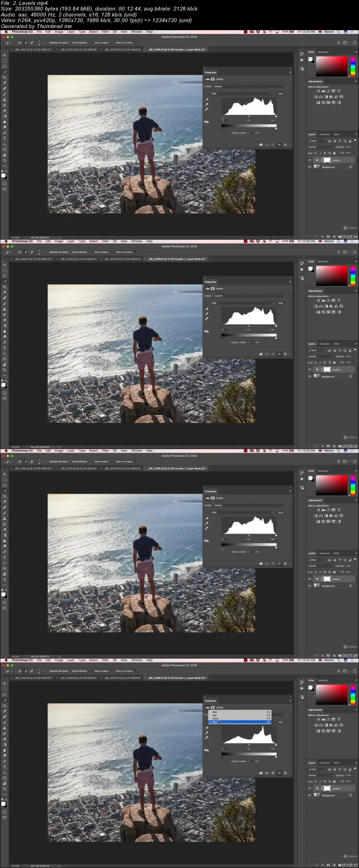Click the midtone input slider in the 02:34 frame
The image size is (359, 868).
249,116
